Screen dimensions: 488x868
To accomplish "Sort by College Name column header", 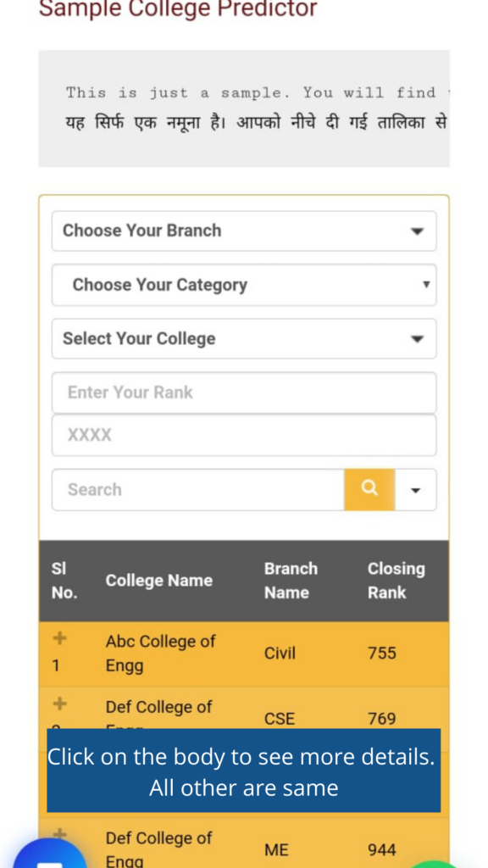I will (x=158, y=581).
